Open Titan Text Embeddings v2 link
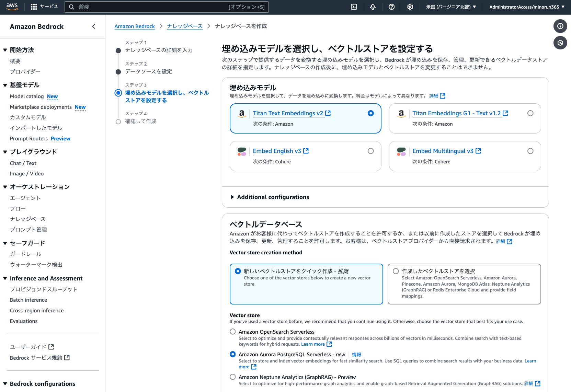Viewport: 571px width, 392px height. pos(288,113)
